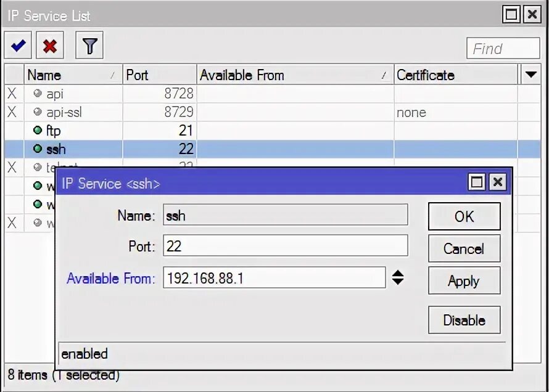
Task: Click the X marker beside api-ssl service
Action: click(11, 112)
